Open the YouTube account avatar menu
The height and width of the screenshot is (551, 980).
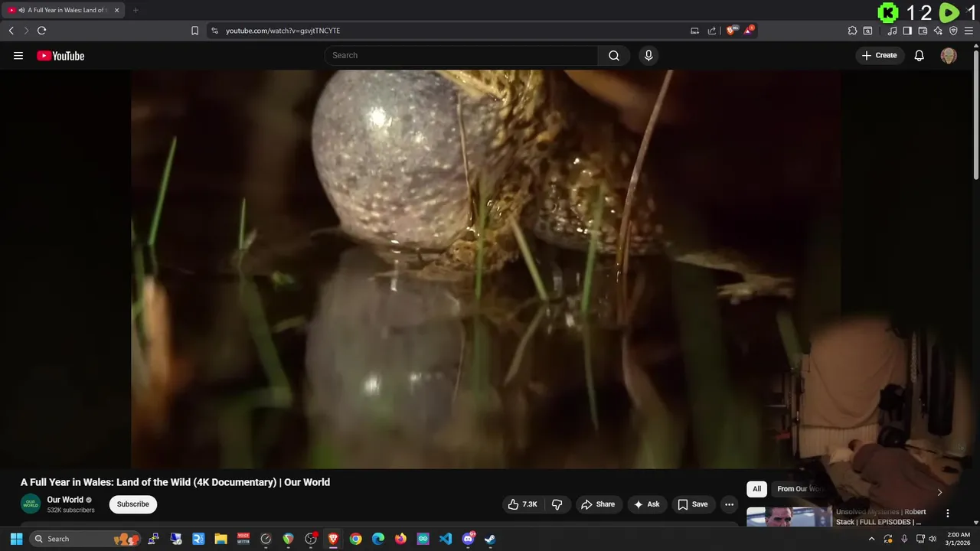coord(949,56)
